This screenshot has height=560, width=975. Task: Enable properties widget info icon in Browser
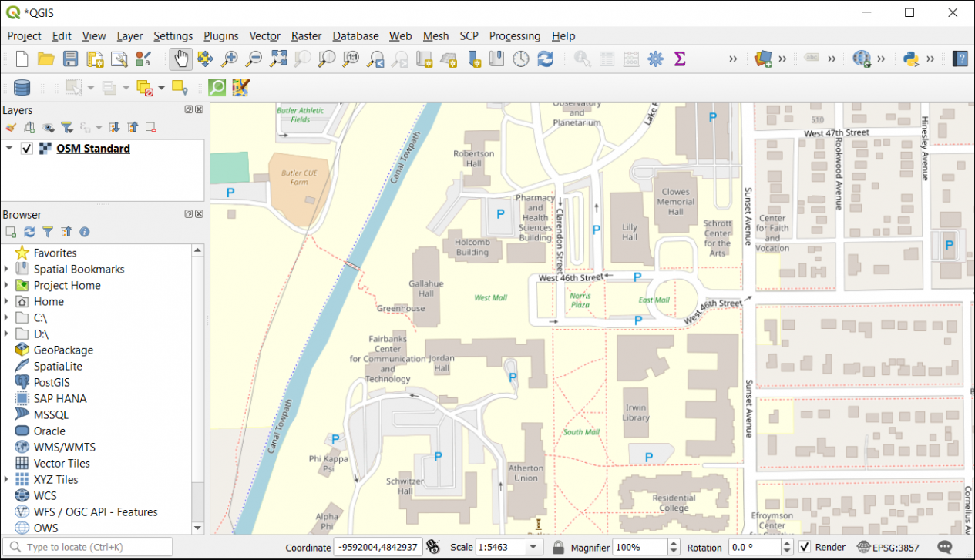[85, 232]
